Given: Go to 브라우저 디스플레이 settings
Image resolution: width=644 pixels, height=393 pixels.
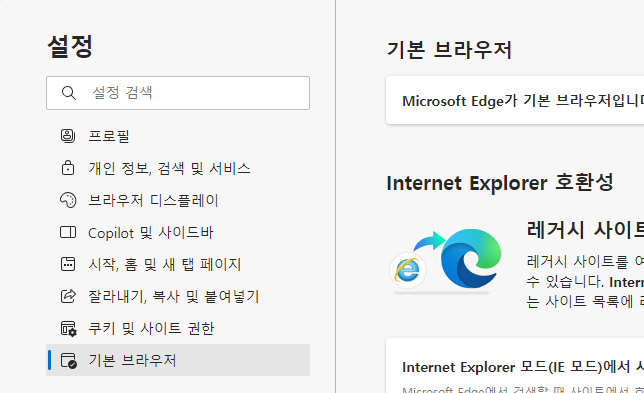Looking at the screenshot, I should [178, 200].
